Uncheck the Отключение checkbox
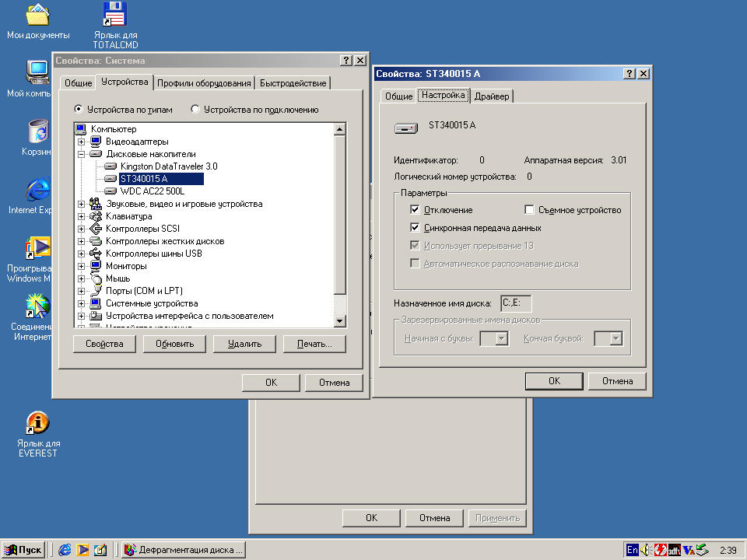Image resolution: width=747 pixels, height=560 pixels. [415, 209]
